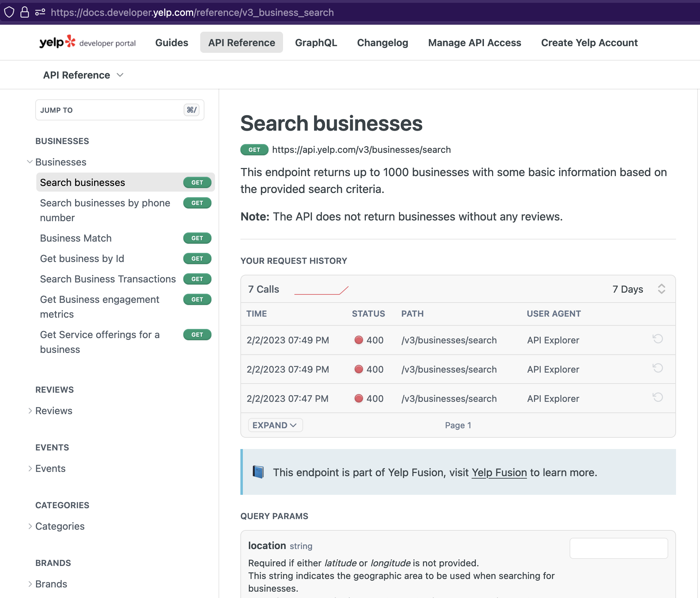Image resolution: width=700 pixels, height=598 pixels.
Task: Click the '7 Calls' count label
Action: point(263,289)
